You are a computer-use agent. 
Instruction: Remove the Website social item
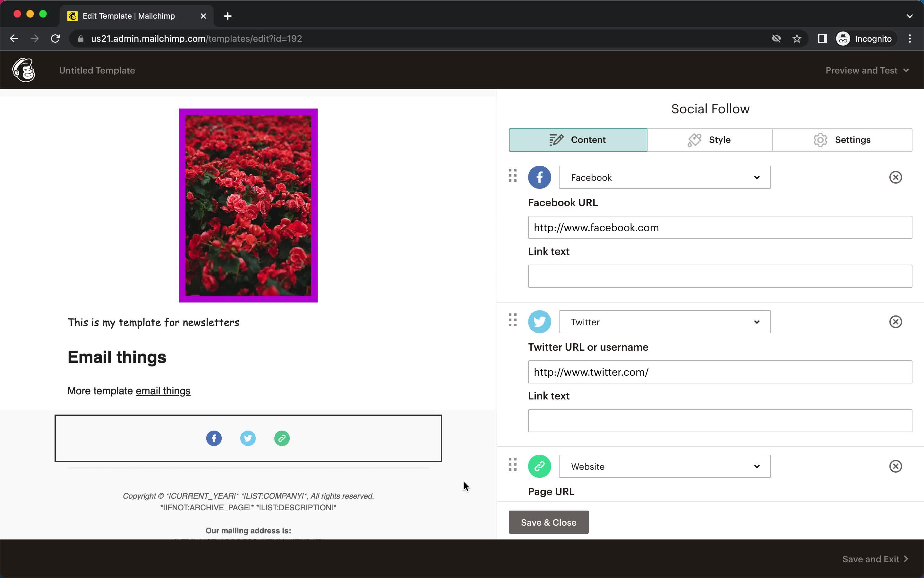pos(895,466)
